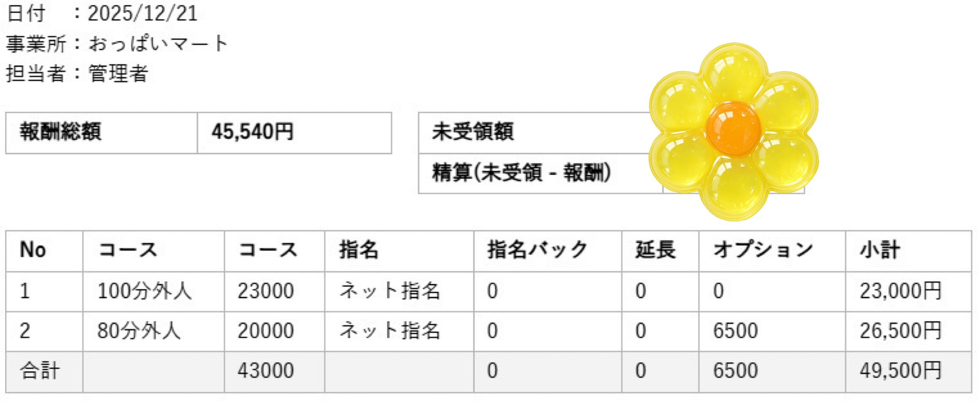The image size is (980, 401).
Task: Click the 精算(未受領 - 報酬) label
Action: [521, 173]
